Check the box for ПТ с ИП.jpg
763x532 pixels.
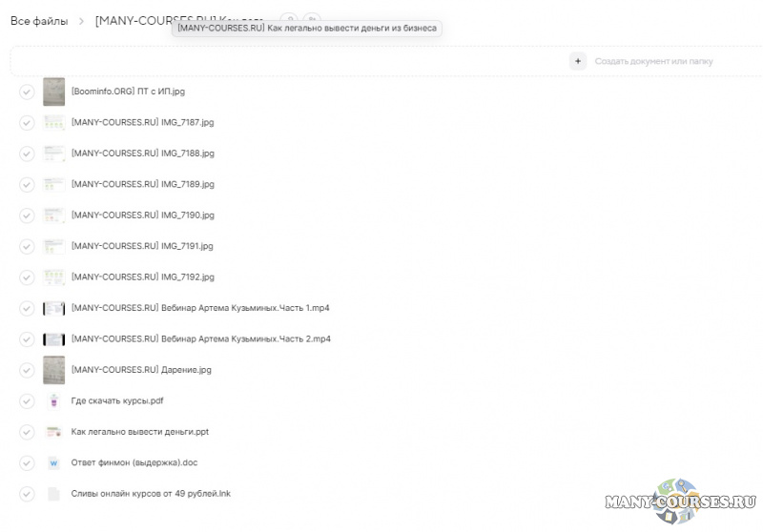coord(27,92)
